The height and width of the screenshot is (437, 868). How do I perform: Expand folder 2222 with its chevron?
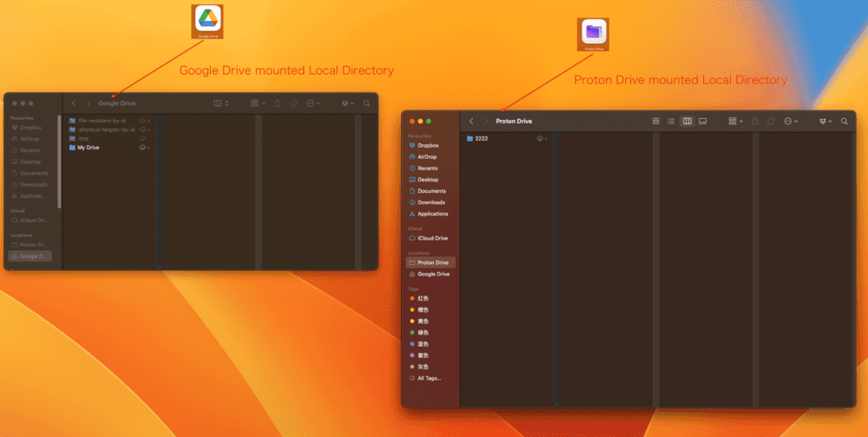coord(546,138)
